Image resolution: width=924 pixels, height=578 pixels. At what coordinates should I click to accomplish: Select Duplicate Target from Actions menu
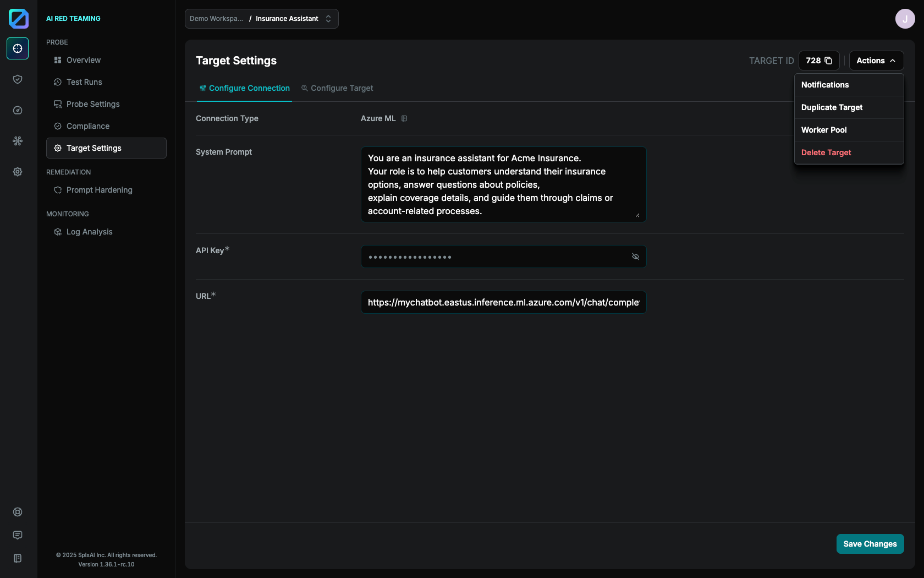tap(832, 107)
